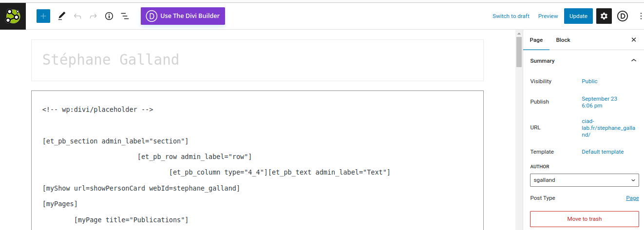
Task: Click the site logo to view pages
Action: point(13,16)
